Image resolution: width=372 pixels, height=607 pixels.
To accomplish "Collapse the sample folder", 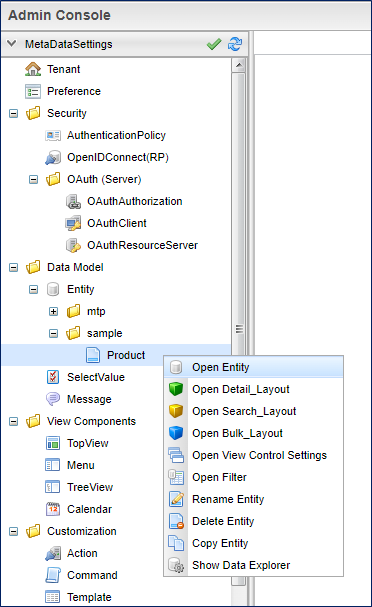I will tap(53, 334).
